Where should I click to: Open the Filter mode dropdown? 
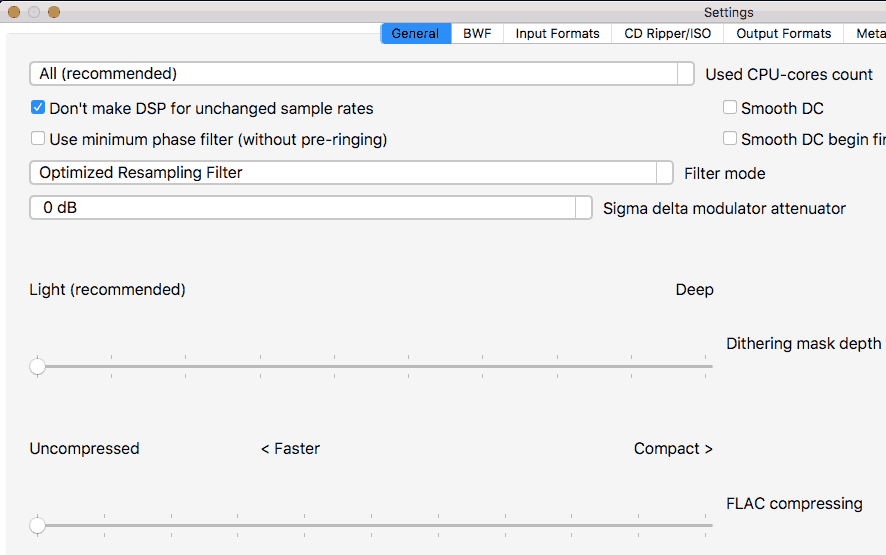click(x=351, y=172)
